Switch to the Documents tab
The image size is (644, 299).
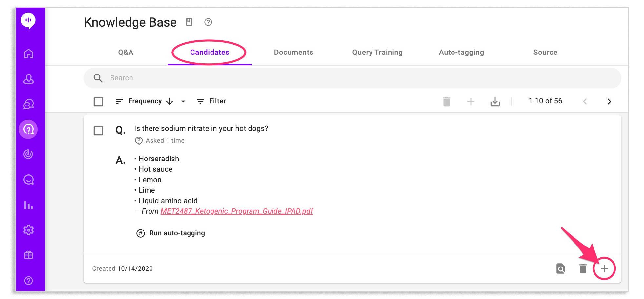(x=293, y=52)
